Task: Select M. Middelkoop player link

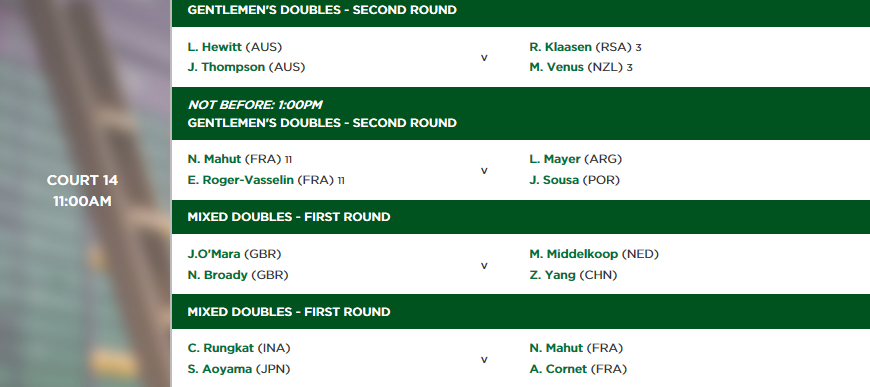Action: 573,254
